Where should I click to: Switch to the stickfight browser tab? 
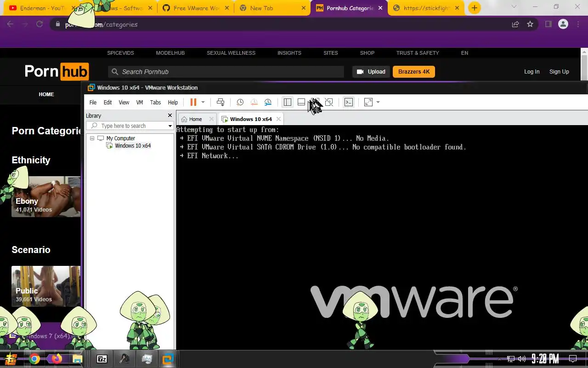(426, 8)
